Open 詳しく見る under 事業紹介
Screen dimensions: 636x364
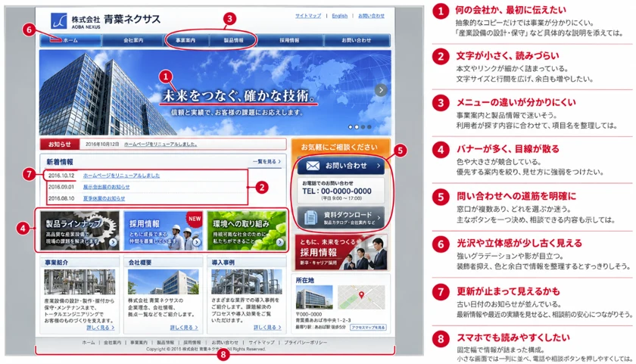(100, 328)
